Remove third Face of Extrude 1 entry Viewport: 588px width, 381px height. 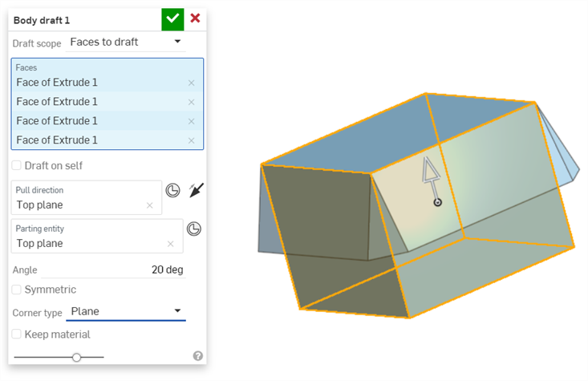[x=191, y=121]
